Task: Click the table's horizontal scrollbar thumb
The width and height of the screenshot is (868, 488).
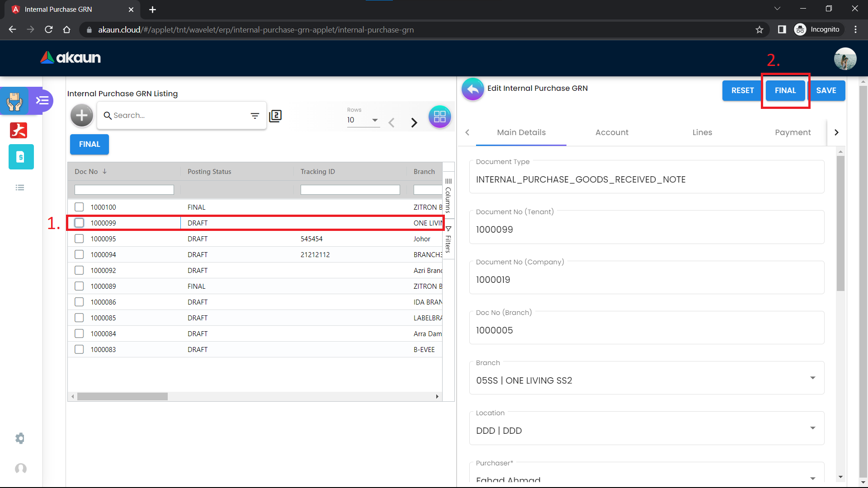Action: [x=122, y=396]
